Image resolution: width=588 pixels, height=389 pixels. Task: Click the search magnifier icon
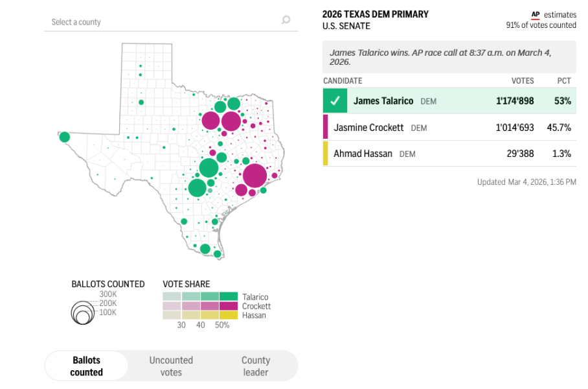286,21
